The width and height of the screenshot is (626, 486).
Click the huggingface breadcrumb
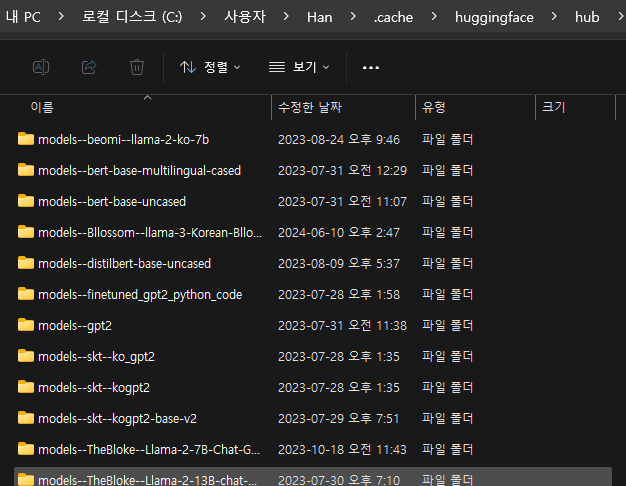494,18
